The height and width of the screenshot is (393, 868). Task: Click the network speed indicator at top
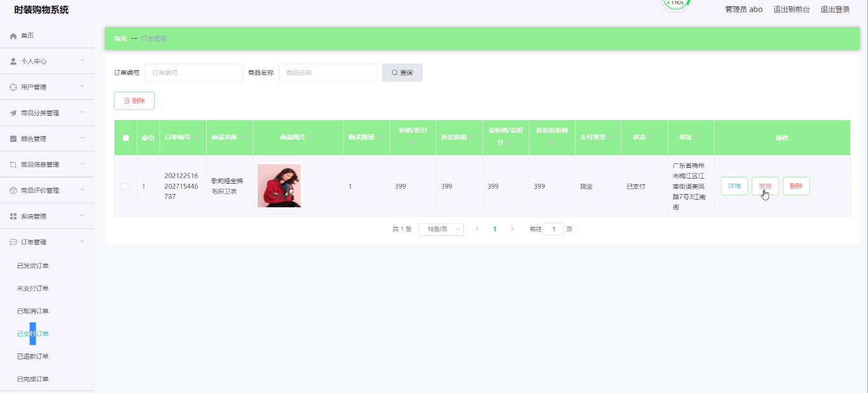tap(676, 4)
